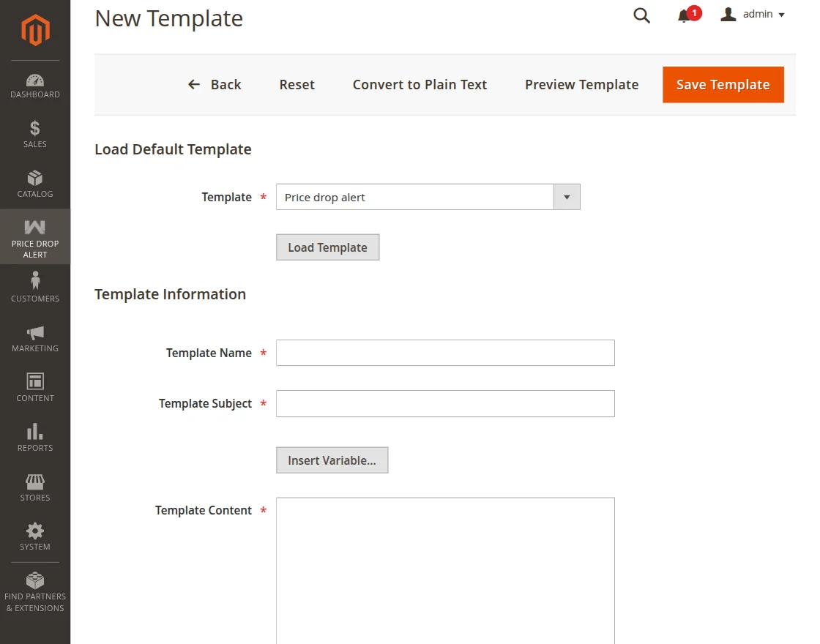Image resolution: width=820 pixels, height=644 pixels.
Task: Click the Magento logo icon
Action: 35,30
